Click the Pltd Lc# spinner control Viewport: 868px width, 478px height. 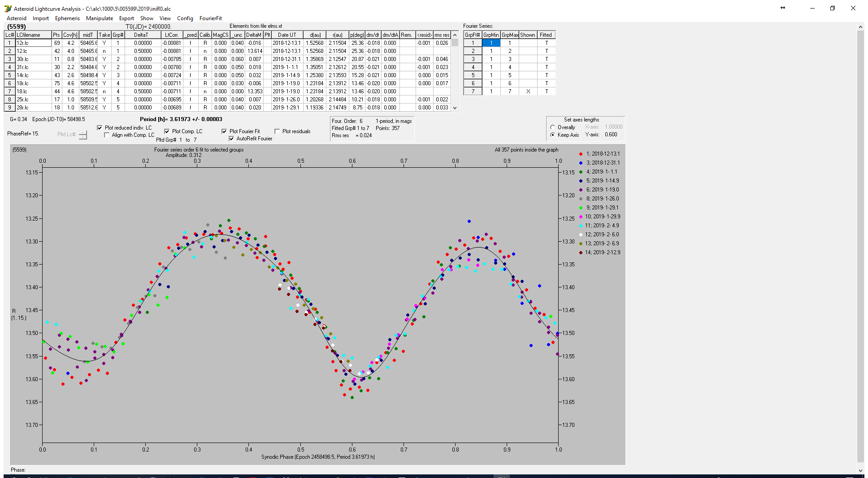83,135
